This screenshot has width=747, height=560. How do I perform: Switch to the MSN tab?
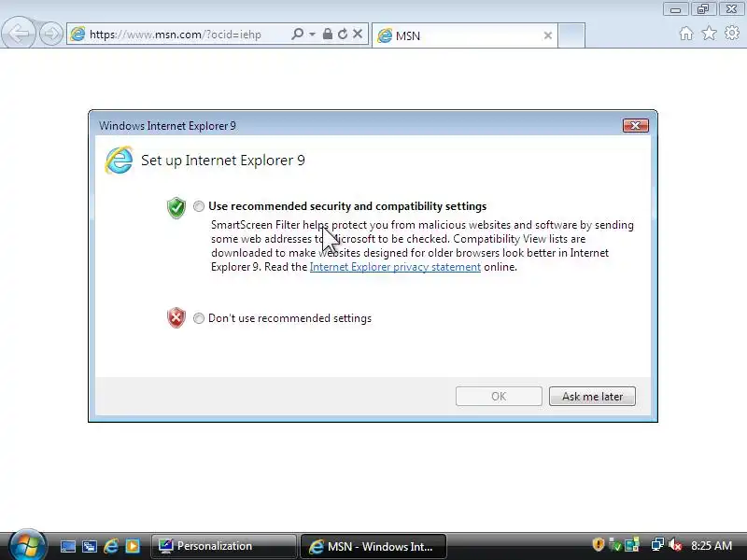(464, 35)
